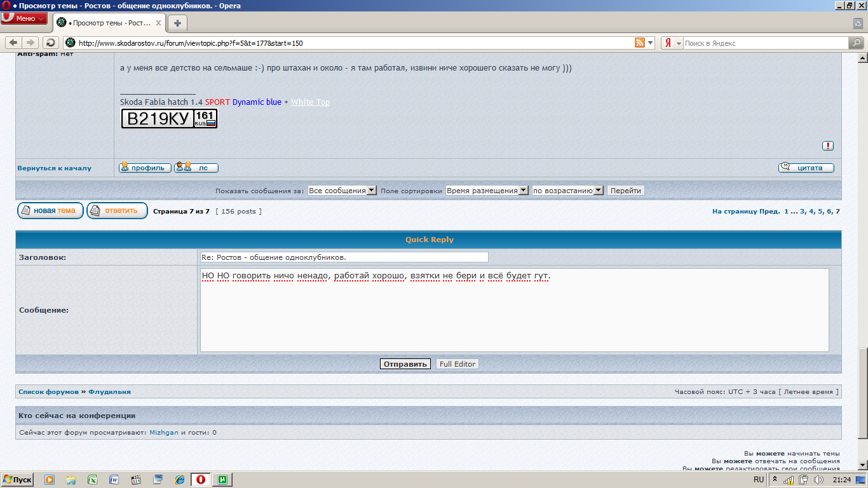The width and height of the screenshot is (868, 488).
Task: Open the Full Editor button
Action: point(457,364)
